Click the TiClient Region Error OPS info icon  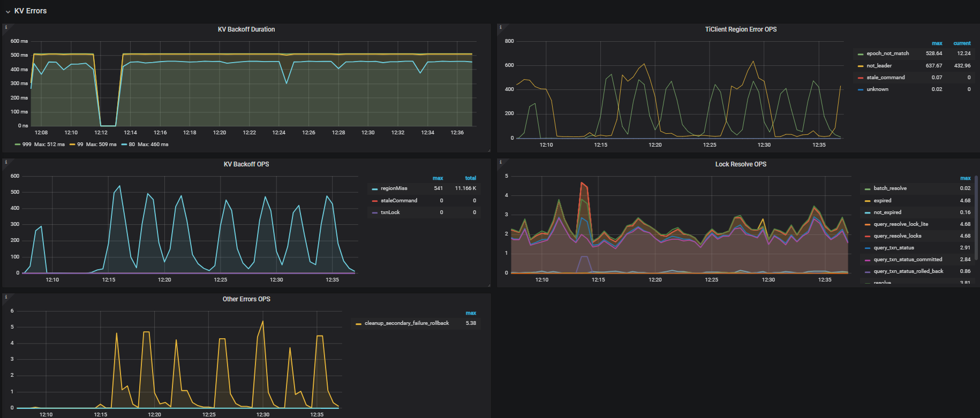(x=501, y=27)
